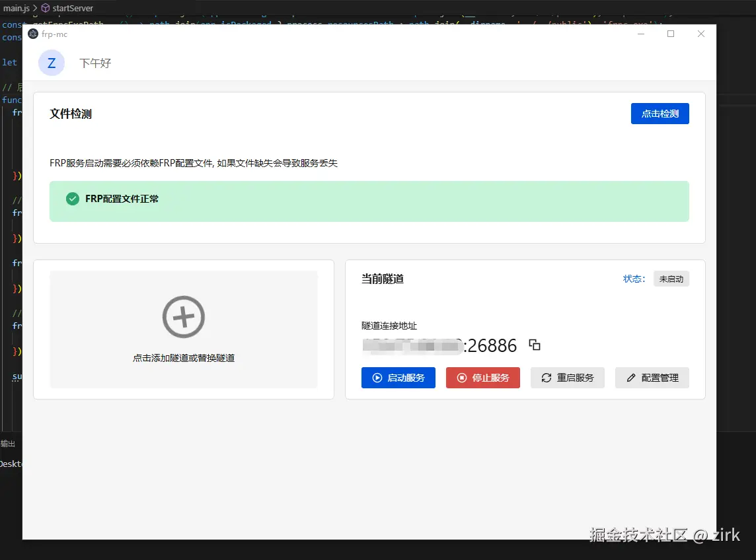Open 配置管理 configuration management
Image resolution: width=756 pixels, height=560 pixels.
coord(652,378)
